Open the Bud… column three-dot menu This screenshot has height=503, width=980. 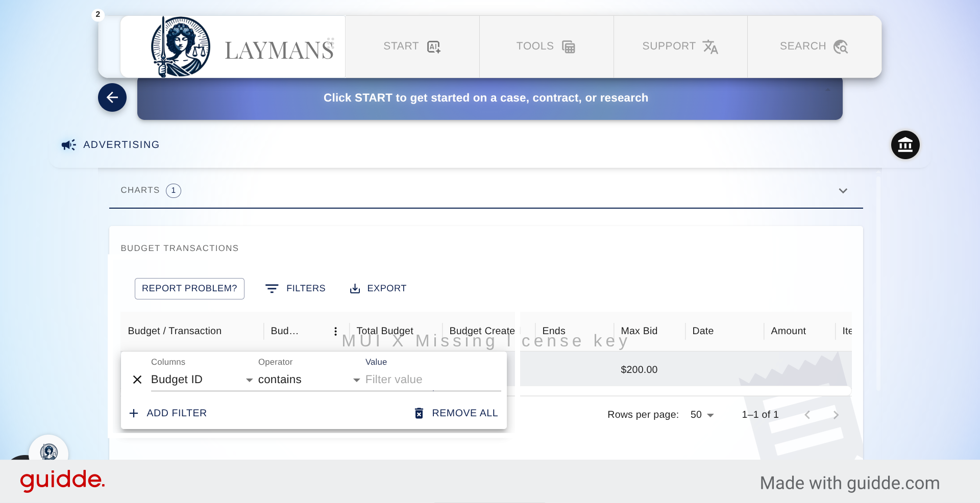(335, 331)
